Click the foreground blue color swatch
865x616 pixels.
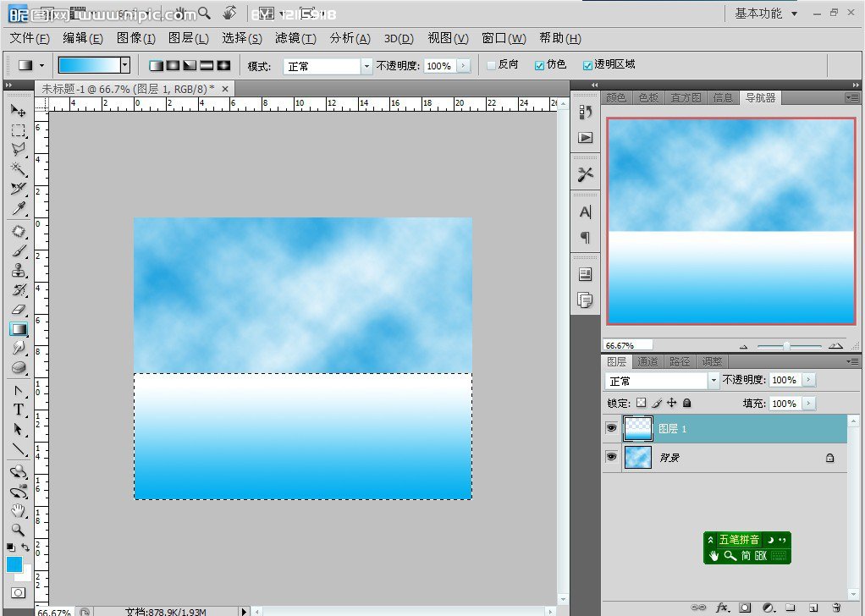click(x=14, y=564)
